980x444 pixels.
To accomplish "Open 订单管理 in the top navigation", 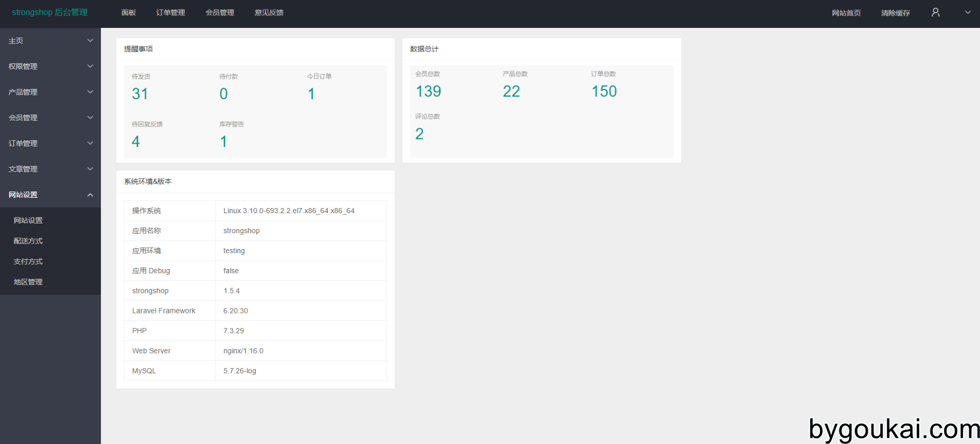I will coord(170,13).
